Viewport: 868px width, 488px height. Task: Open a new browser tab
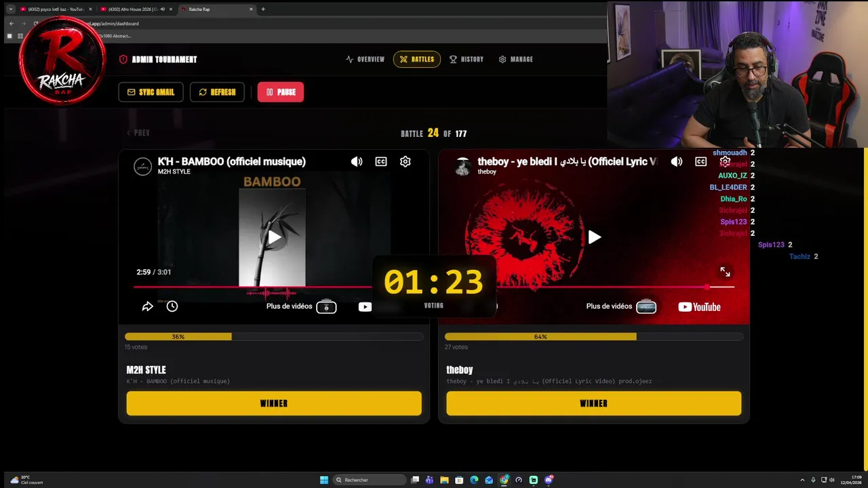coord(263,9)
